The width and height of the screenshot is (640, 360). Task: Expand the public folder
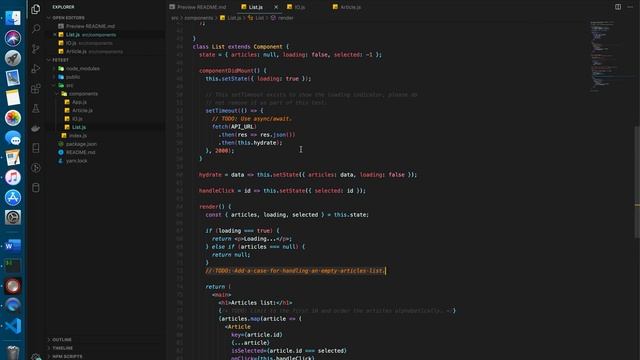pyautogui.click(x=73, y=77)
